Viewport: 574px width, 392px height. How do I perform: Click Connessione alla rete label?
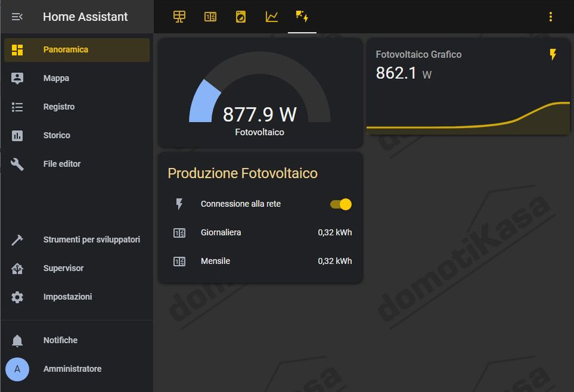[x=240, y=204]
